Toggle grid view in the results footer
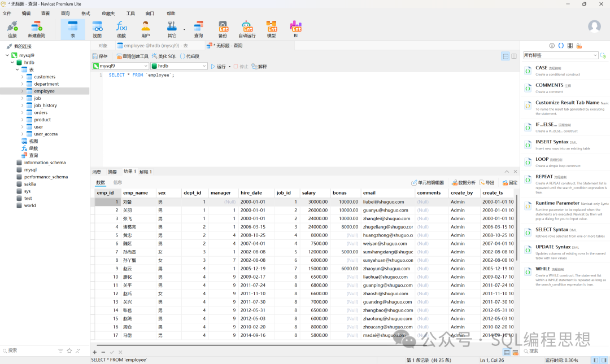Screen dimensions: 610x364 point(507,352)
